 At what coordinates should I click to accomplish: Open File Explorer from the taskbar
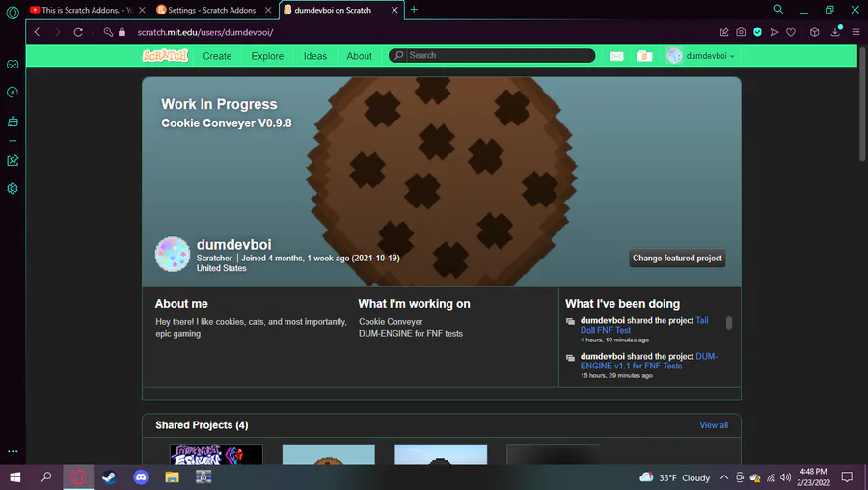point(173,477)
